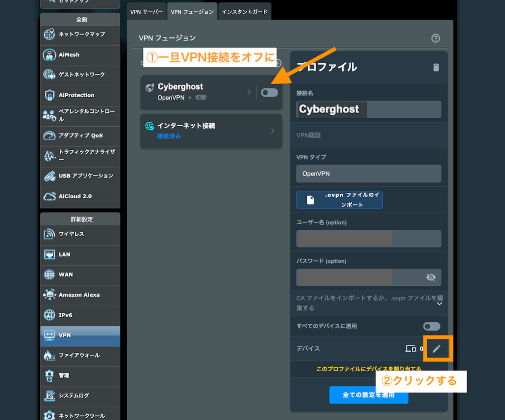This screenshot has width=505, height=420.
Task: Click the 接続名 field showing Cyberghost
Action: coord(368,109)
